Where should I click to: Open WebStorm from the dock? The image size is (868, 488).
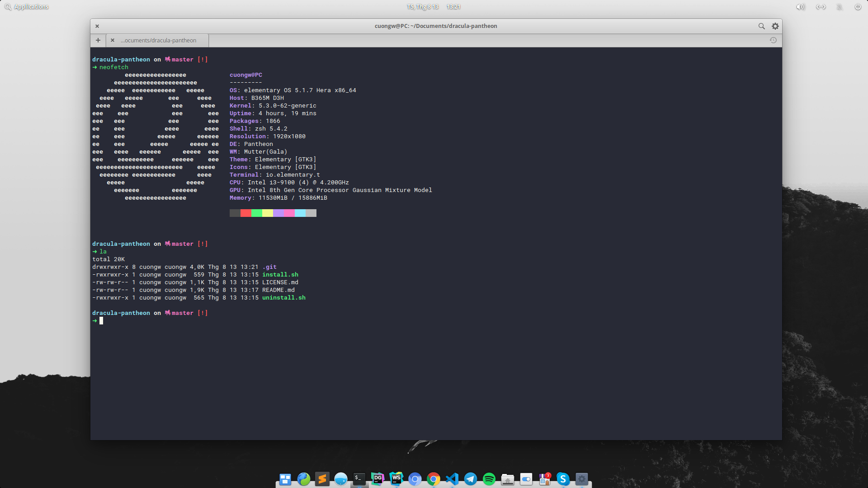(396, 479)
